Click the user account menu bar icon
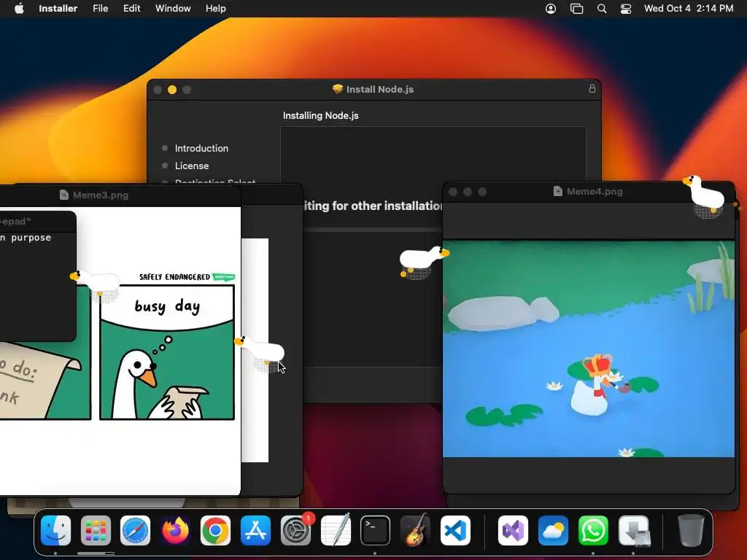 551,9
